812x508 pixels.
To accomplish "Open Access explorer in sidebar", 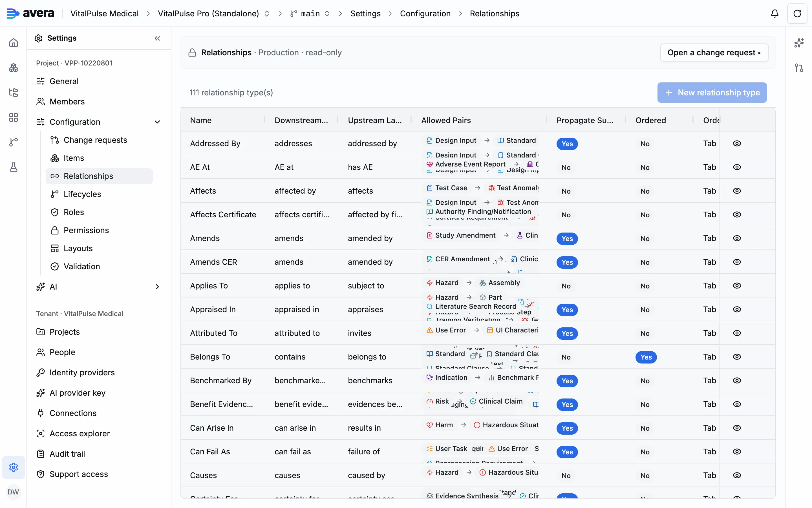I will point(80,433).
